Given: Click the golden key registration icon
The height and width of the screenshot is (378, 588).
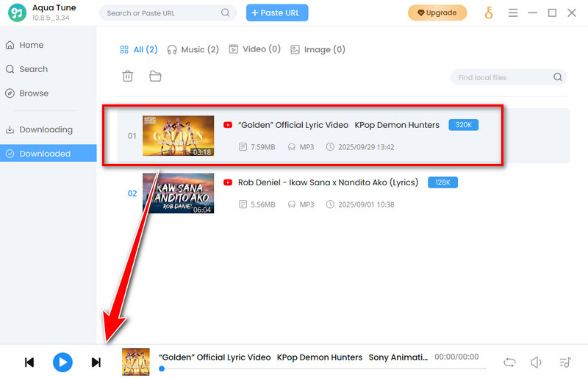Looking at the screenshot, I should click(x=489, y=13).
